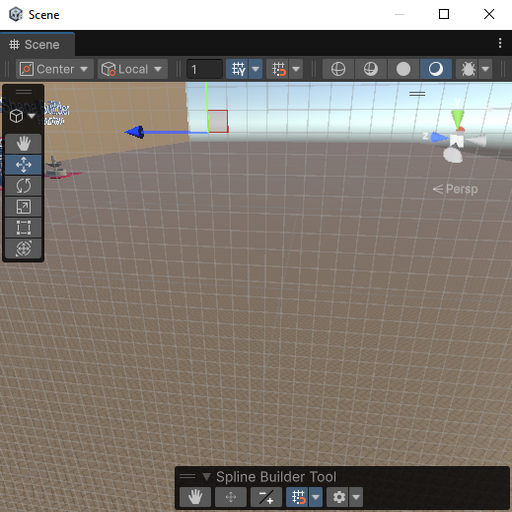Select unlit solid circle draw mode
The width and height of the screenshot is (512, 512).
point(403,69)
